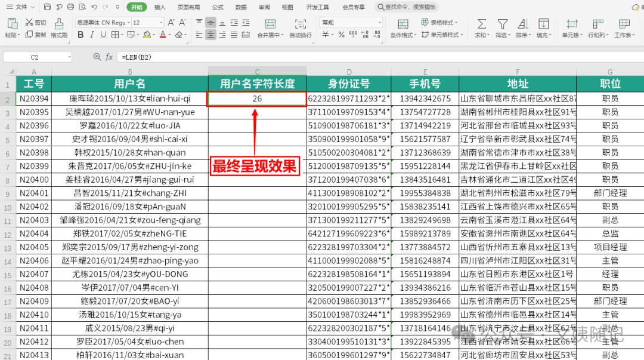Click the Filter (筛选) button
This screenshot has height=360, width=644.
click(x=502, y=28)
